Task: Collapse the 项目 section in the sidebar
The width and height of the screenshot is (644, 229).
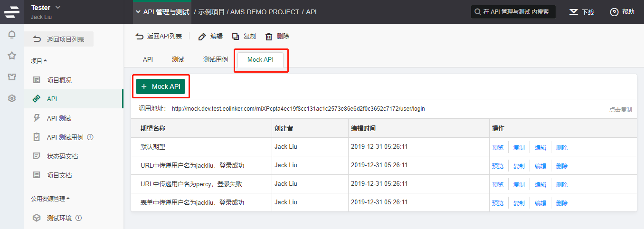Action: pyautogui.click(x=39, y=61)
